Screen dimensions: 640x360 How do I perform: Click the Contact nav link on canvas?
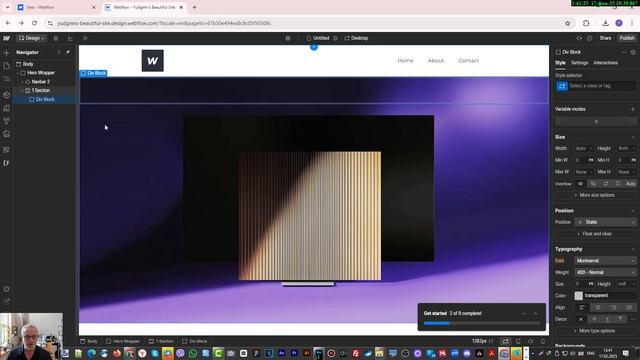click(x=469, y=60)
